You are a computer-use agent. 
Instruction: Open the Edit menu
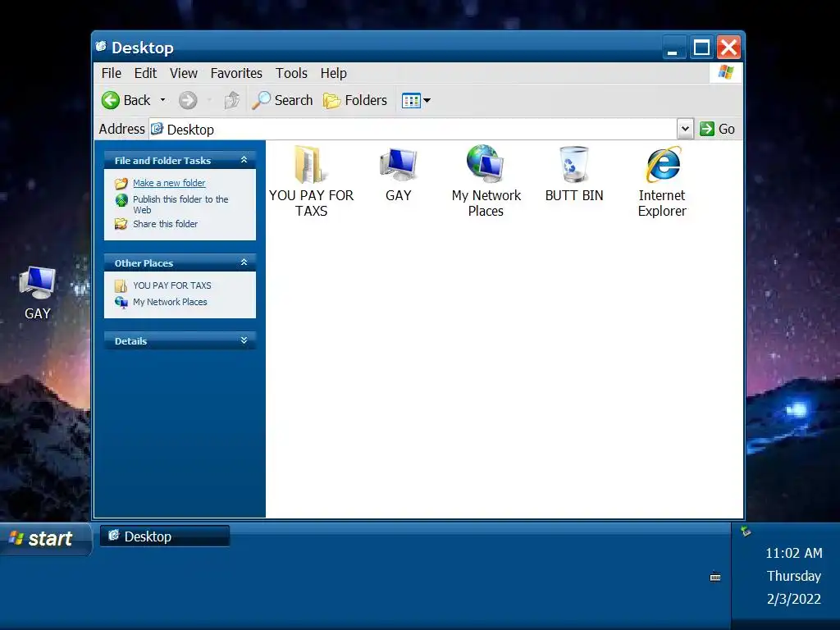[145, 73]
